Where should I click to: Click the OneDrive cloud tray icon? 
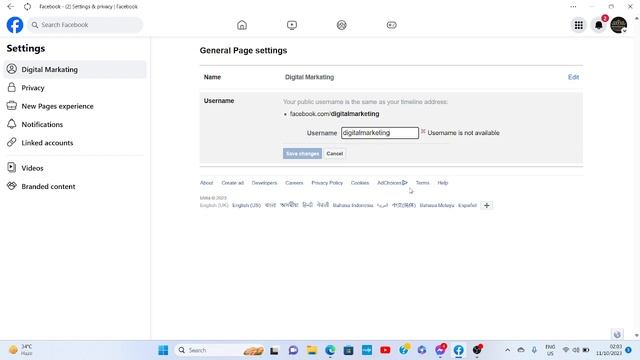click(521, 350)
